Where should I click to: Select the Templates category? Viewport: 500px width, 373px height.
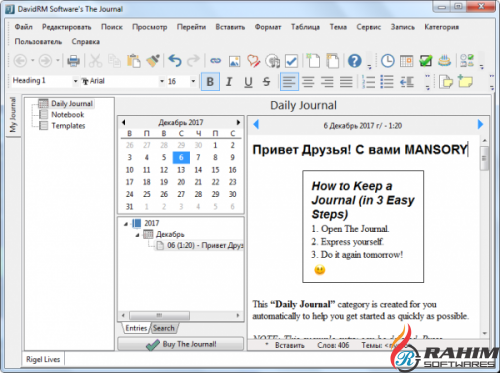tap(68, 126)
